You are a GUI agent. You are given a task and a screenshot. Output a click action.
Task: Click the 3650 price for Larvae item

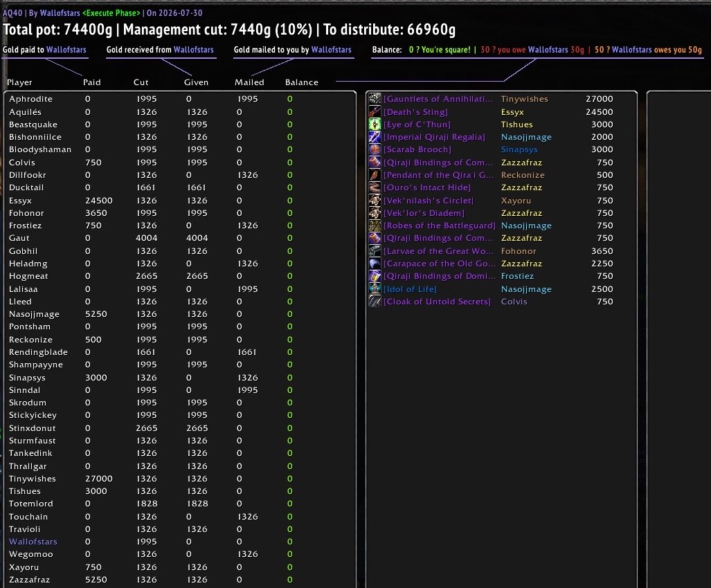[602, 251]
